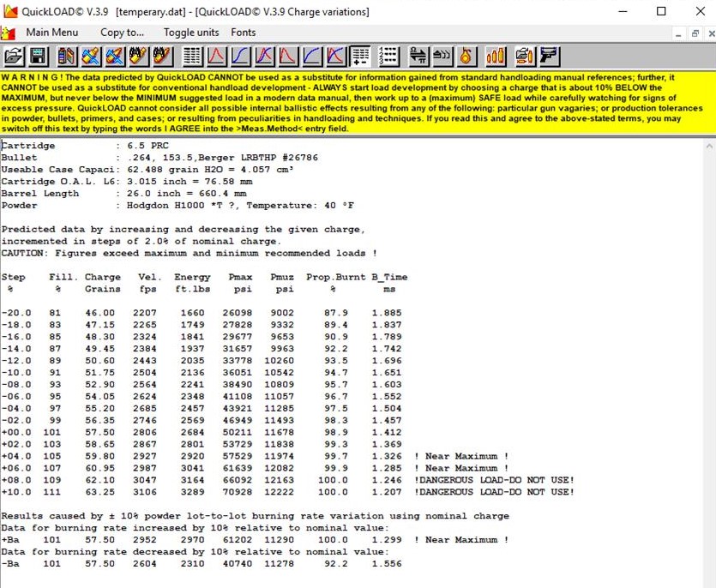The width and height of the screenshot is (716, 588).
Task: Click the QuickLOAD document icon beside Main Menu
Action: click(x=8, y=33)
